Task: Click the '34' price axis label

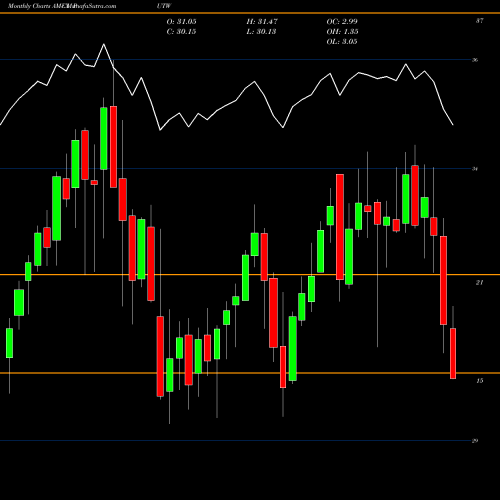Action: (x=475, y=169)
